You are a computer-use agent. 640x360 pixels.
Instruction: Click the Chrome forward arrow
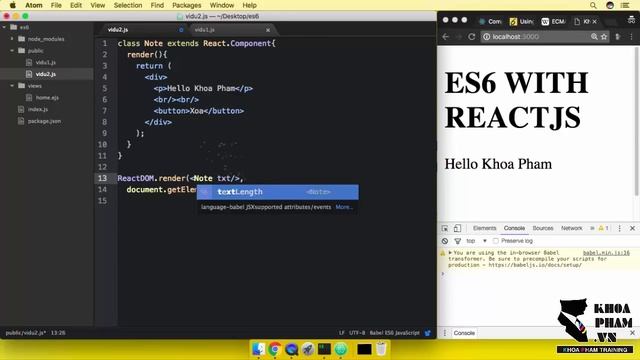point(459,37)
